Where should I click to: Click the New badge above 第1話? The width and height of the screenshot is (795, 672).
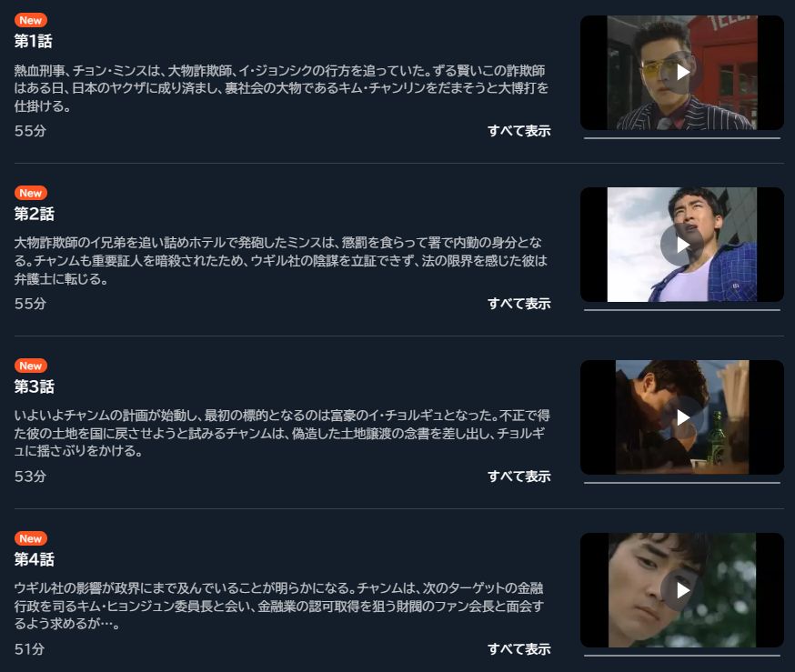31,20
